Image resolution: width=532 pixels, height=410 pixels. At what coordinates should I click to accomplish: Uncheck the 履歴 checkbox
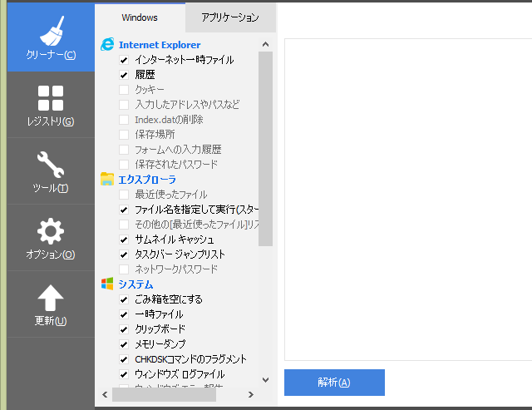coord(124,75)
